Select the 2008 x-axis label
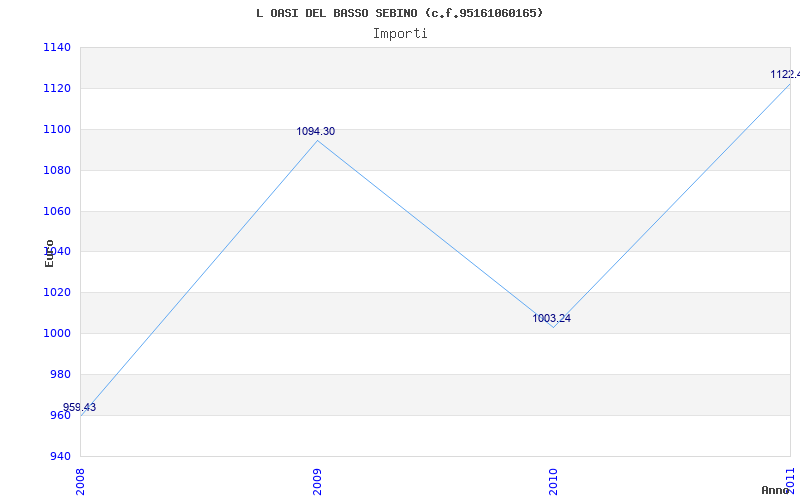Viewport: 800px width, 500px height. pyautogui.click(x=81, y=482)
